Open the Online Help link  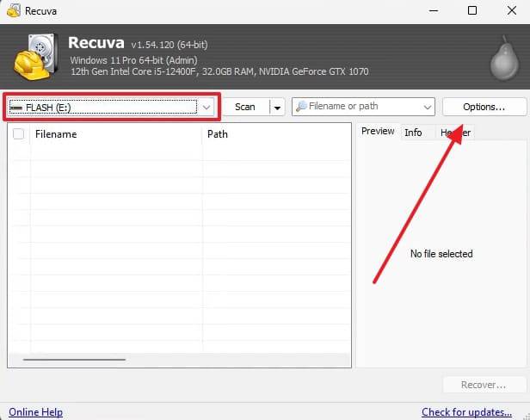click(x=35, y=412)
